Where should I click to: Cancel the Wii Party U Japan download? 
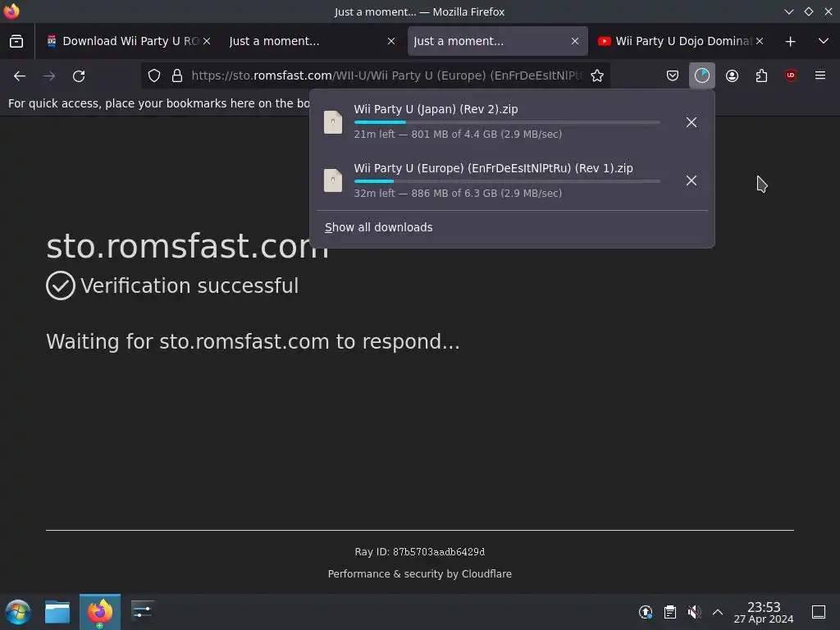click(x=692, y=122)
